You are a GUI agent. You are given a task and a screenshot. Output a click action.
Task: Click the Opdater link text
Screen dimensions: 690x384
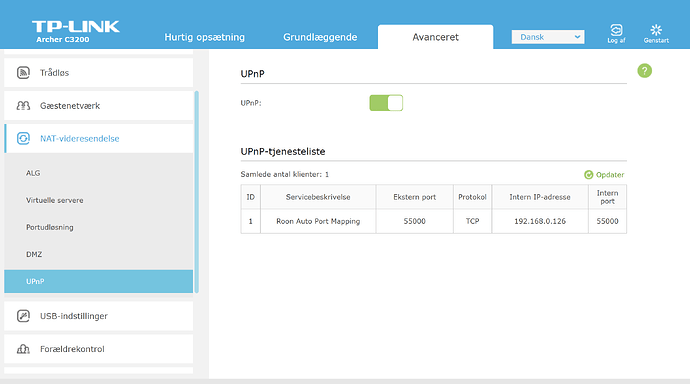[610, 175]
